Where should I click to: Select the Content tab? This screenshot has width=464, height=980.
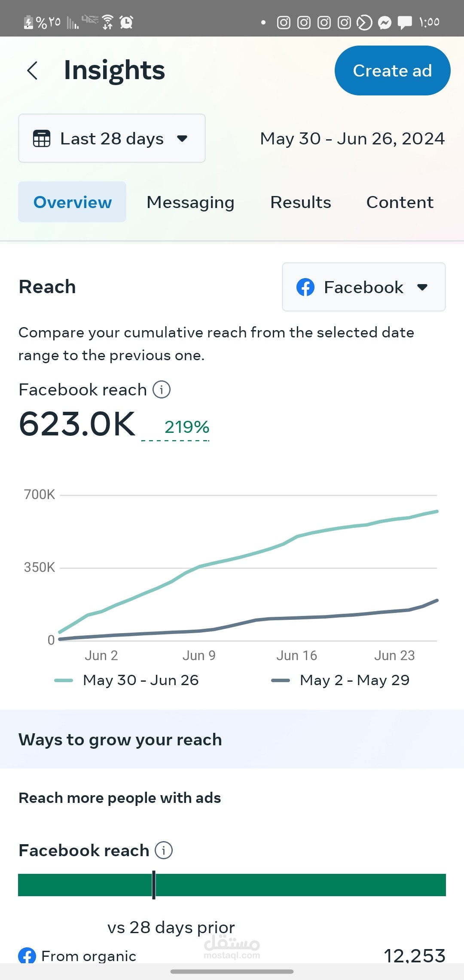click(x=400, y=202)
